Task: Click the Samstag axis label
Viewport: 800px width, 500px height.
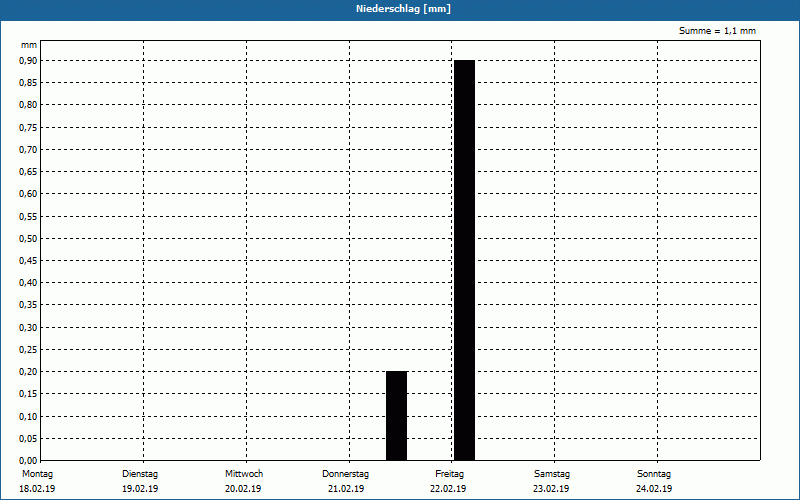Action: [x=552, y=474]
